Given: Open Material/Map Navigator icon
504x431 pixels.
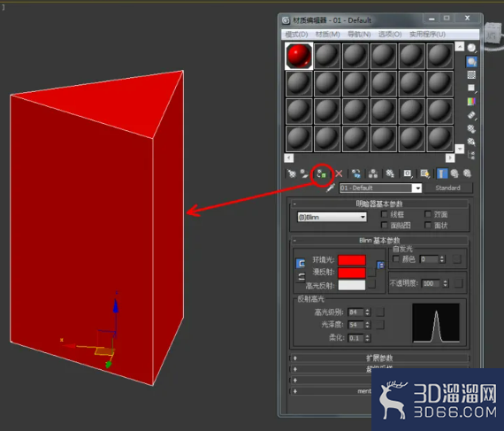Looking at the screenshot, I should (471, 155).
